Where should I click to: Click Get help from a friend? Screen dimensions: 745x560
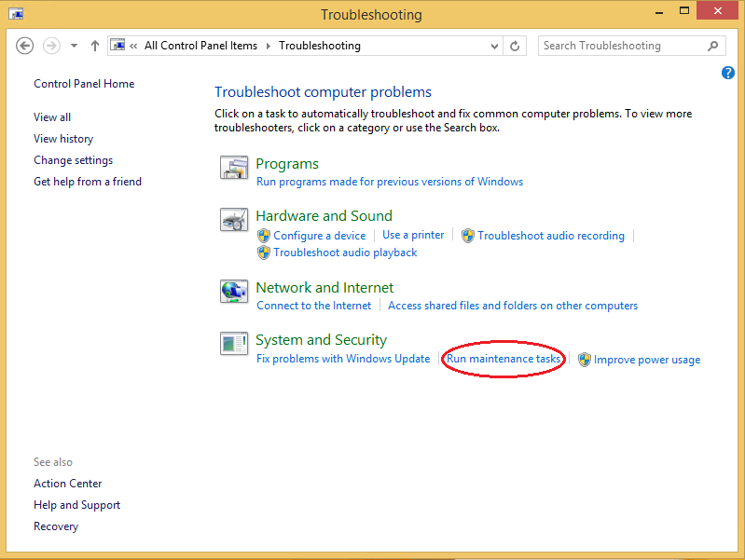88,182
